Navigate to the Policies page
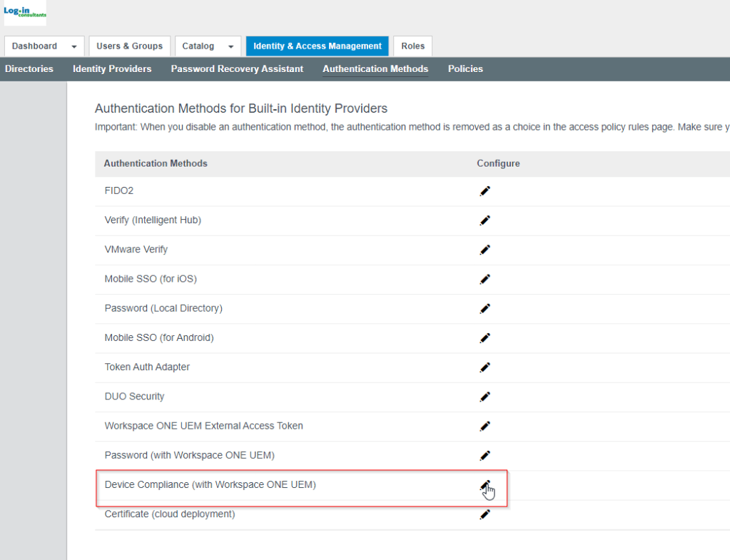Image resolution: width=730 pixels, height=560 pixels. 465,68
